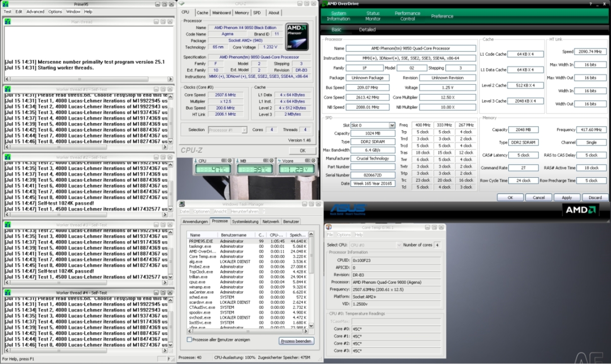Screen dimensions: 611x364
Task: Click the Worker thread #2 window icon
Action: coord(8,157)
